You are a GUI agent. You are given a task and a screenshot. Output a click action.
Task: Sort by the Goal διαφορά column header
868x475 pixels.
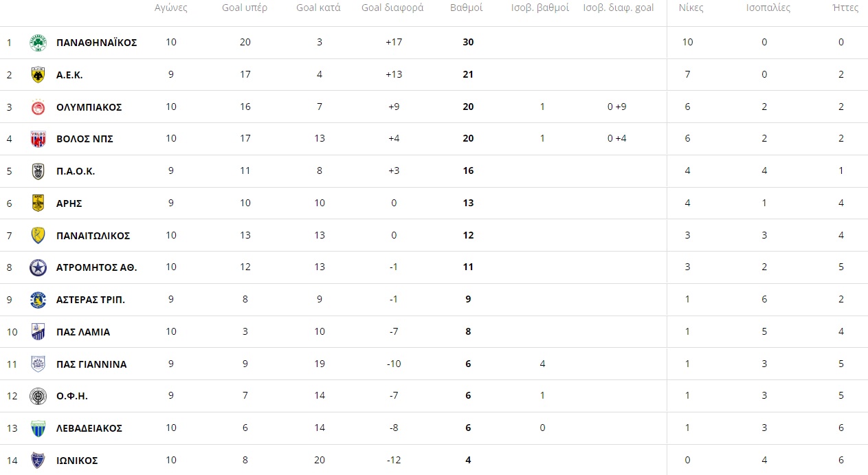pyautogui.click(x=392, y=8)
